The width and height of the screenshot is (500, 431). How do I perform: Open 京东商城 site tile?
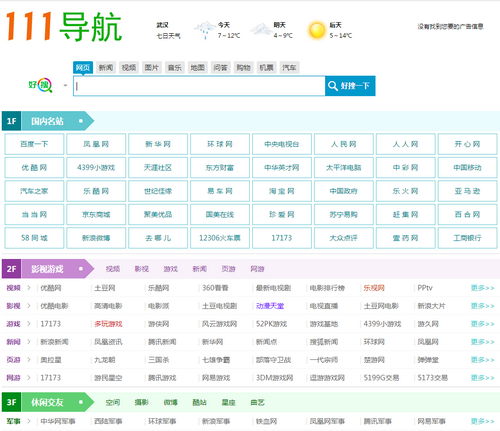[x=96, y=214]
